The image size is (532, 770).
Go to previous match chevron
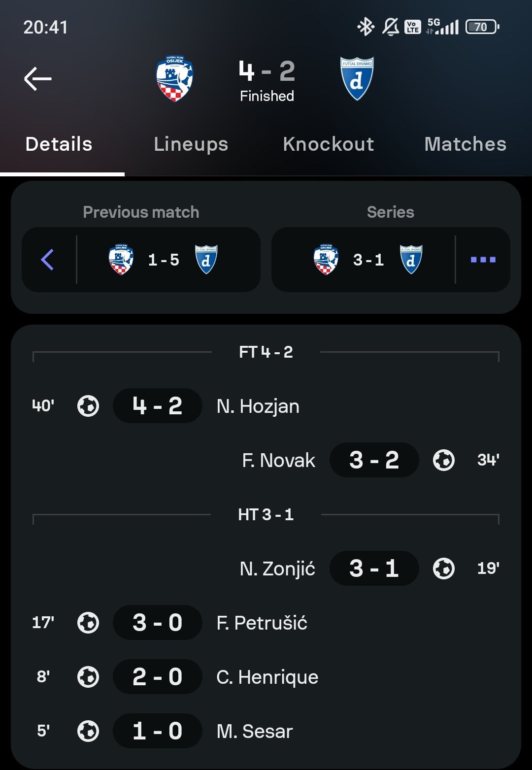[48, 260]
